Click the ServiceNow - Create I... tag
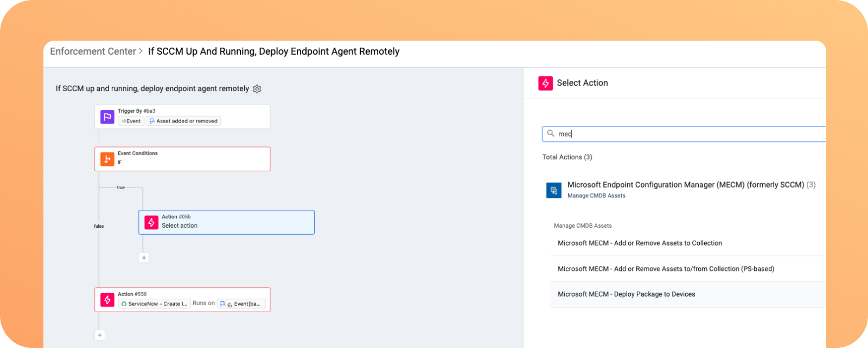 pos(155,304)
